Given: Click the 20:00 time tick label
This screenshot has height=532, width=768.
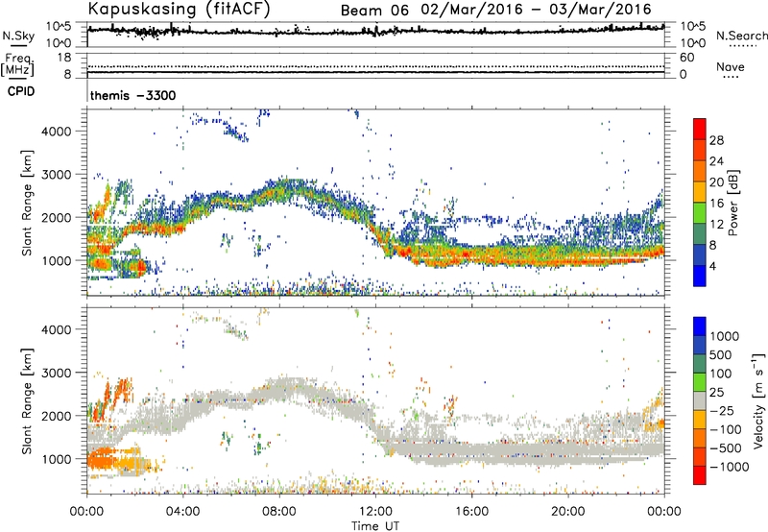Looking at the screenshot, I should (x=567, y=512).
